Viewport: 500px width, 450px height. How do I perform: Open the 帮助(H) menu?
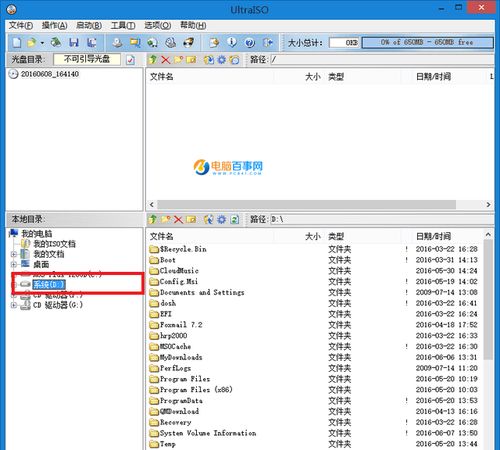coord(193,25)
